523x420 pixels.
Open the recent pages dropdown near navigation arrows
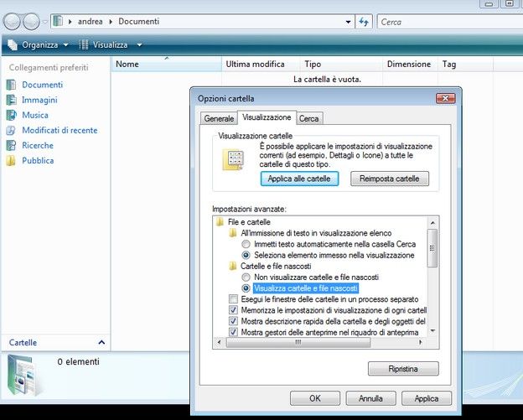(x=45, y=22)
